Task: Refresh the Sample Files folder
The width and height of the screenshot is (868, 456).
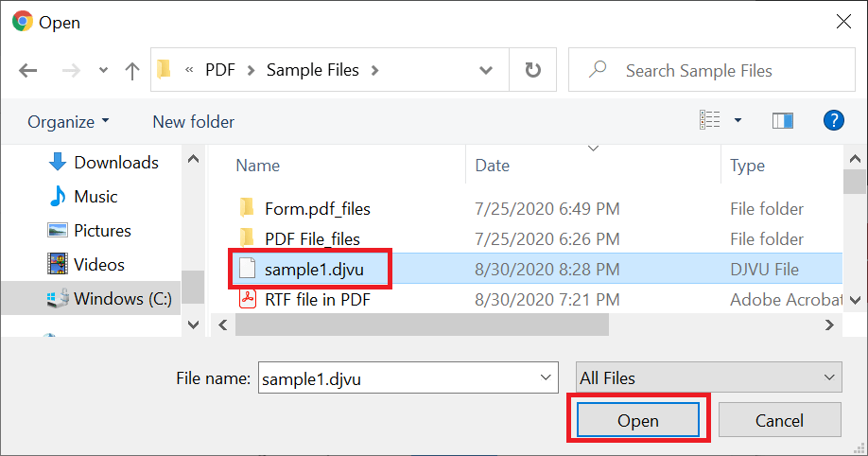Action: coord(532,70)
